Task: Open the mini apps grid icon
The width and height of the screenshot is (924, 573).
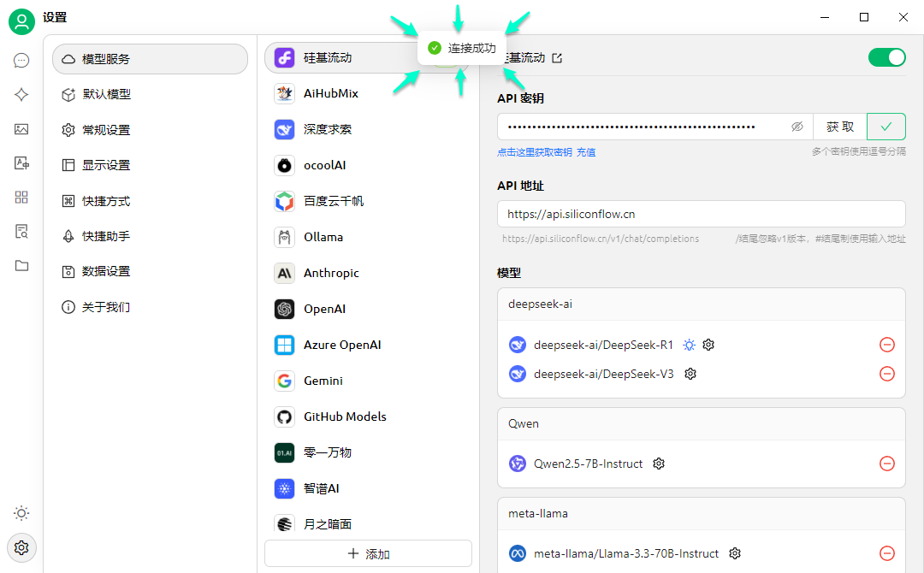Action: click(21, 198)
